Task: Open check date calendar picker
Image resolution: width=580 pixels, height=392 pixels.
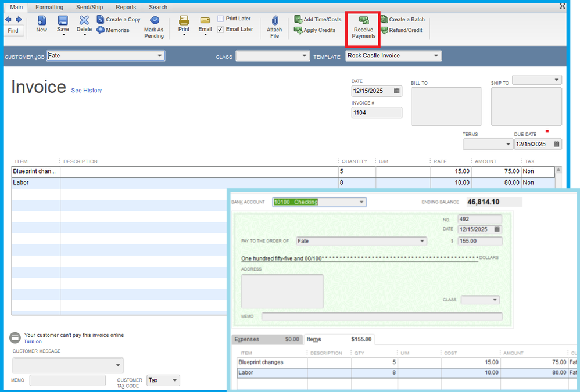Action: tap(497, 229)
